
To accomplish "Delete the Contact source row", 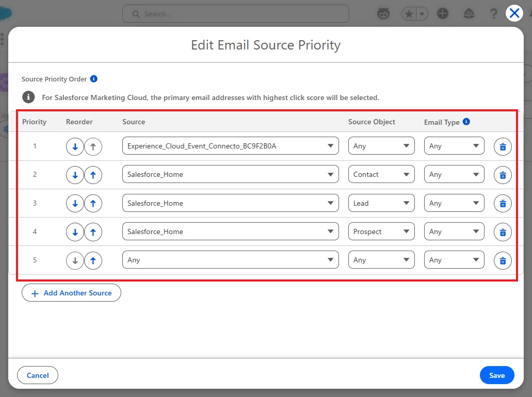I will [503, 175].
